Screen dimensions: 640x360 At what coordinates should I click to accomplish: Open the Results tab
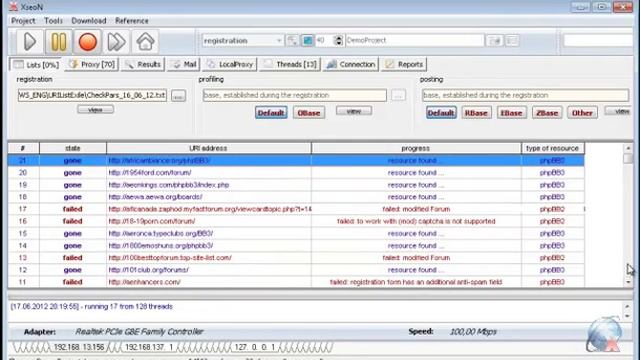coord(143,64)
